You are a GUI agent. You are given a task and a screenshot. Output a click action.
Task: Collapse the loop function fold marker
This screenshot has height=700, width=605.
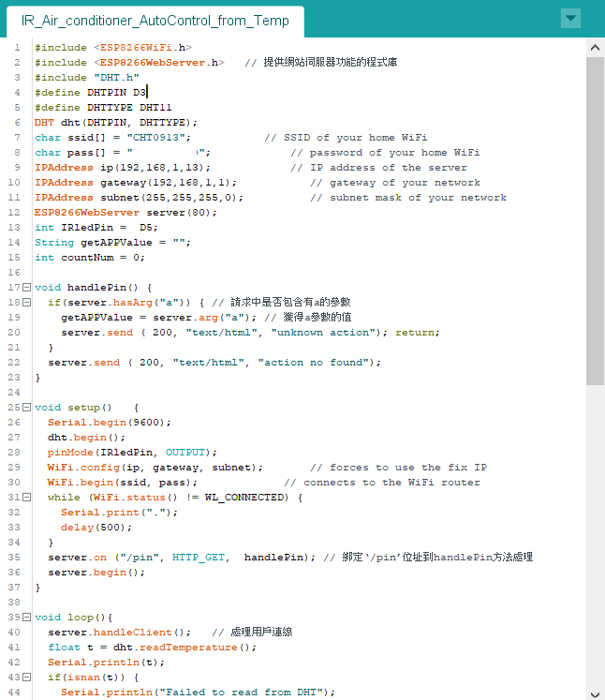[26, 618]
